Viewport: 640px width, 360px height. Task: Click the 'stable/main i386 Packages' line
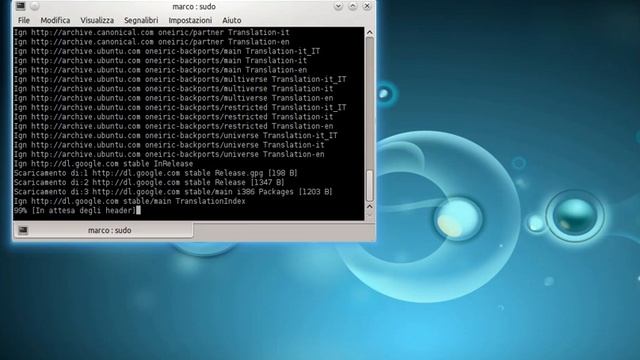pos(173,192)
